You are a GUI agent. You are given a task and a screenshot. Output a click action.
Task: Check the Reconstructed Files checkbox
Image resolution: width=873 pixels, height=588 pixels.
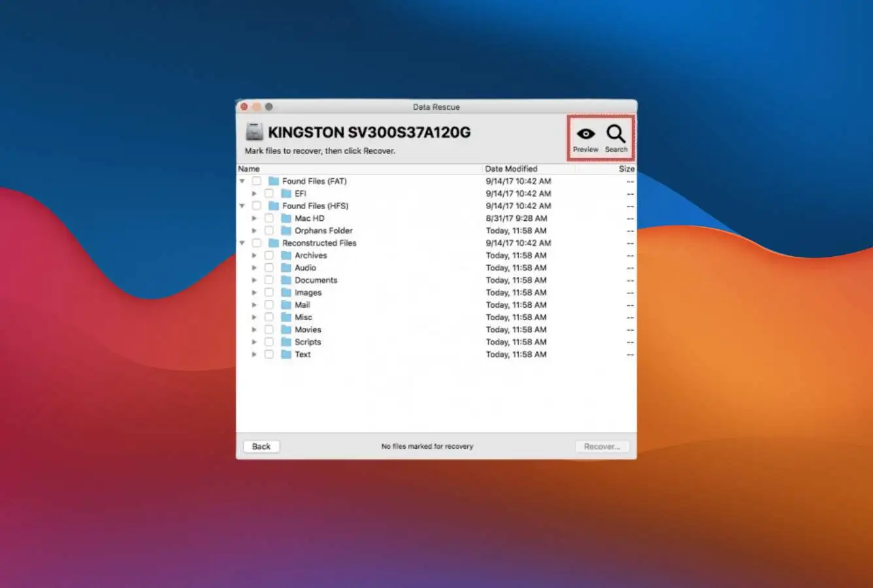point(257,243)
